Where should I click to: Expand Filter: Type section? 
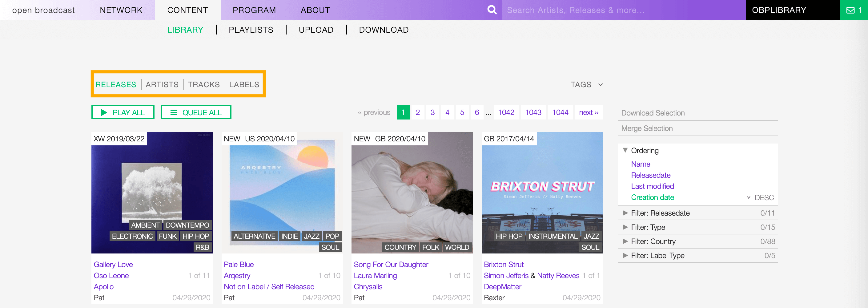[x=697, y=227]
